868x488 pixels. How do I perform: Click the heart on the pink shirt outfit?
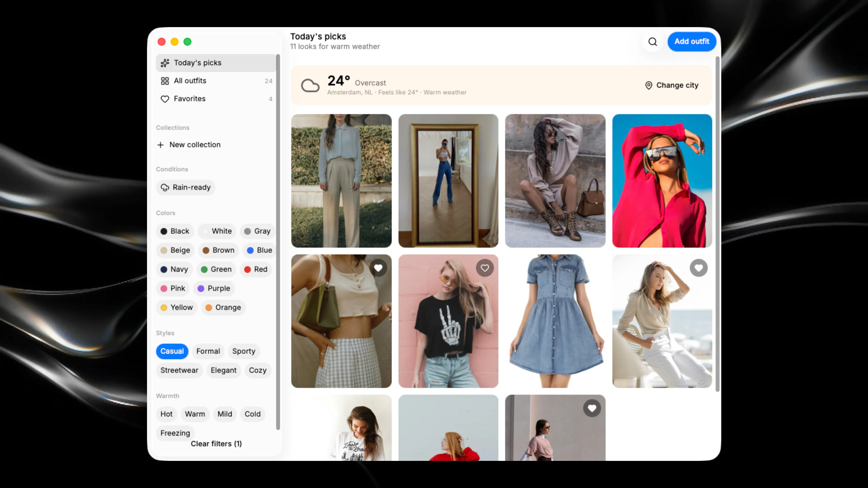(x=592, y=408)
